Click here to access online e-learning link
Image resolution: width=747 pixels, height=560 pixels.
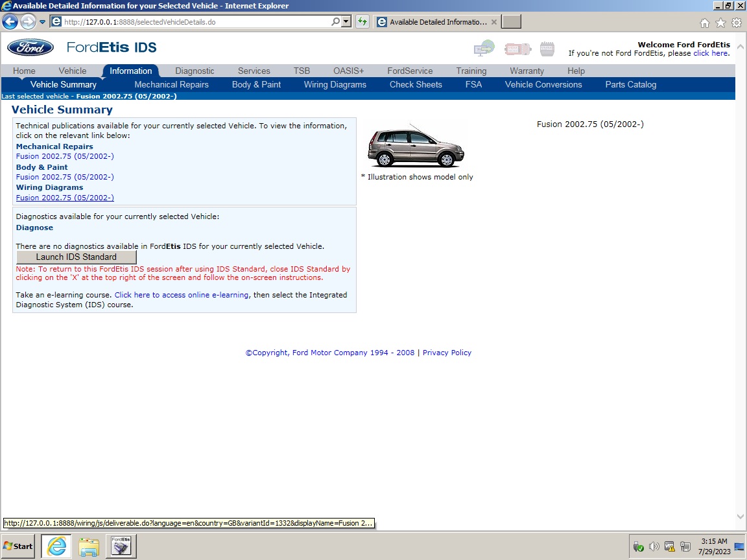182,295
